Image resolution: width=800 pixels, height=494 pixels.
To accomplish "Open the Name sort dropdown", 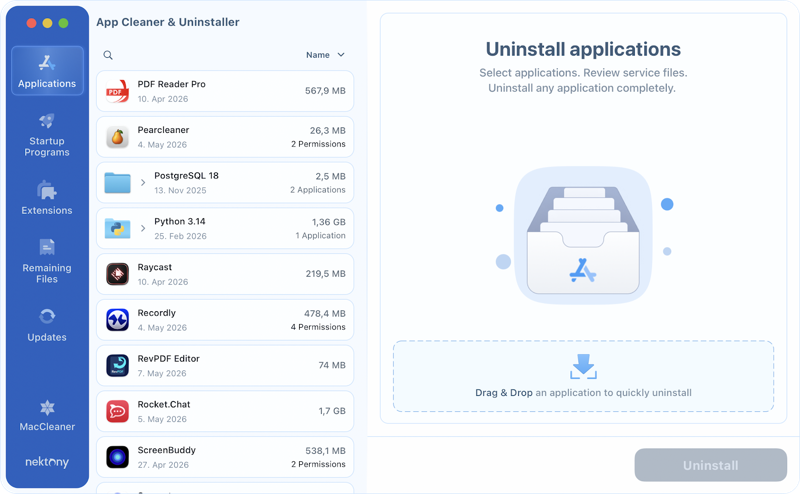I will pyautogui.click(x=325, y=55).
